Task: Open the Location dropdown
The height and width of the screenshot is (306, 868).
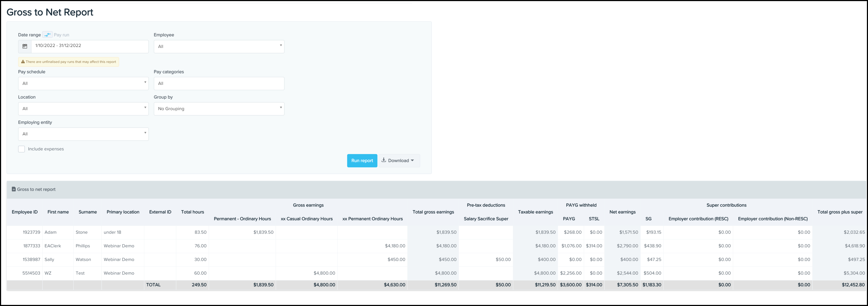Action: coord(83,109)
